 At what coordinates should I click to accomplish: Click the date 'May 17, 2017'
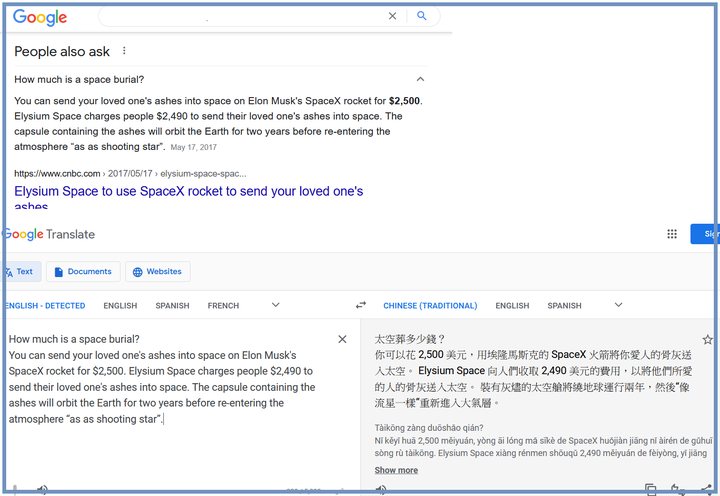click(x=193, y=147)
